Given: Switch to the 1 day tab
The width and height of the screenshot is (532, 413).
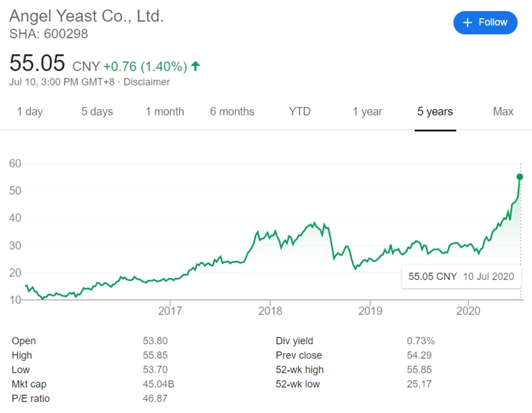Looking at the screenshot, I should (30, 111).
